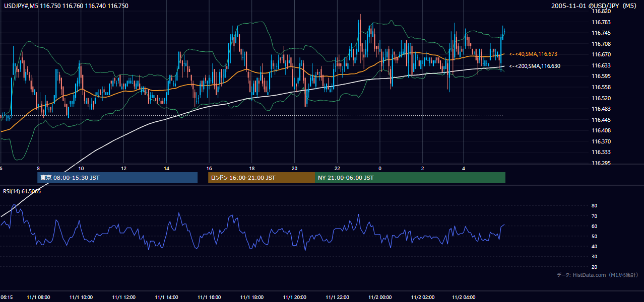Click the 11/1 12:00 time label
Viewport: 644px width, 302px height.
[124, 297]
